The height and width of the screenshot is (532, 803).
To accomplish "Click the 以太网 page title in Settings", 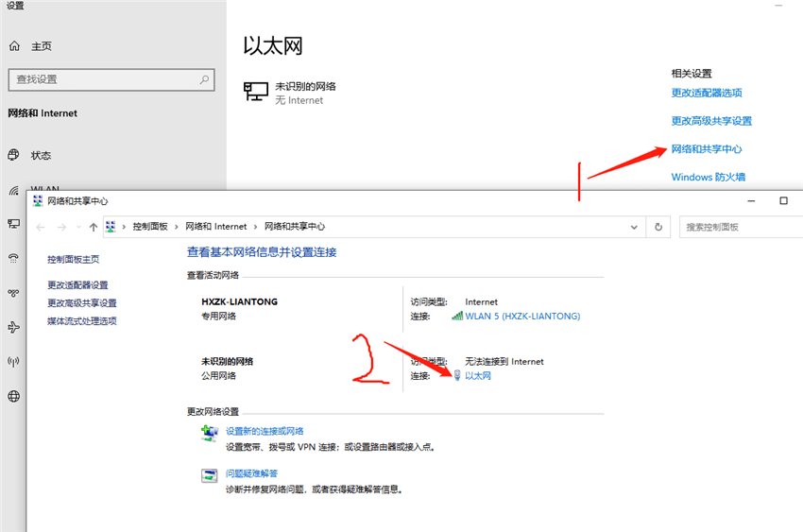I will (x=273, y=46).
